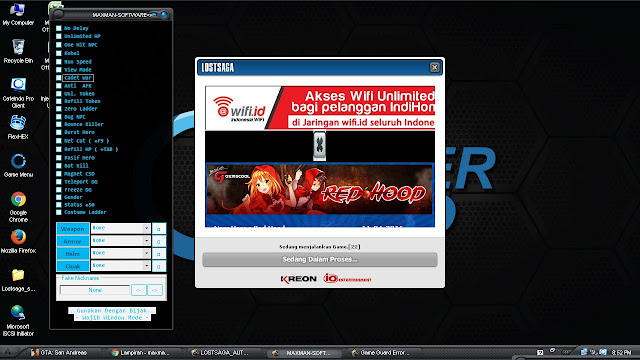
Task: Open the Recycle Bin icon
Action: [18, 51]
